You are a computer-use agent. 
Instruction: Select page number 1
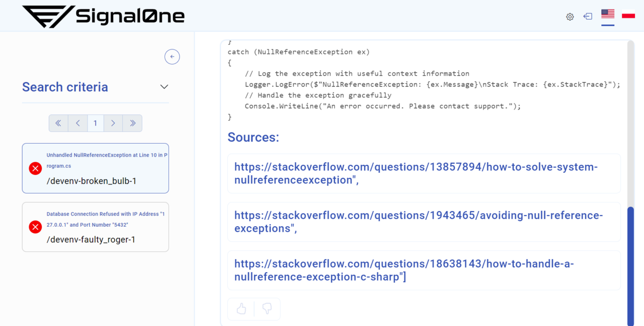(x=96, y=123)
